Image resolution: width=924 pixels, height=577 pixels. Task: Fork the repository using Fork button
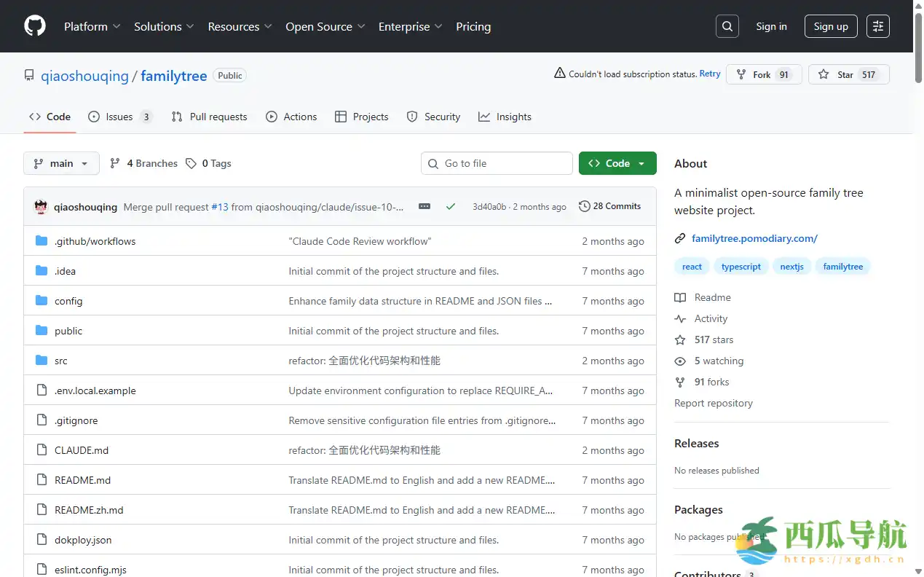[x=763, y=74]
